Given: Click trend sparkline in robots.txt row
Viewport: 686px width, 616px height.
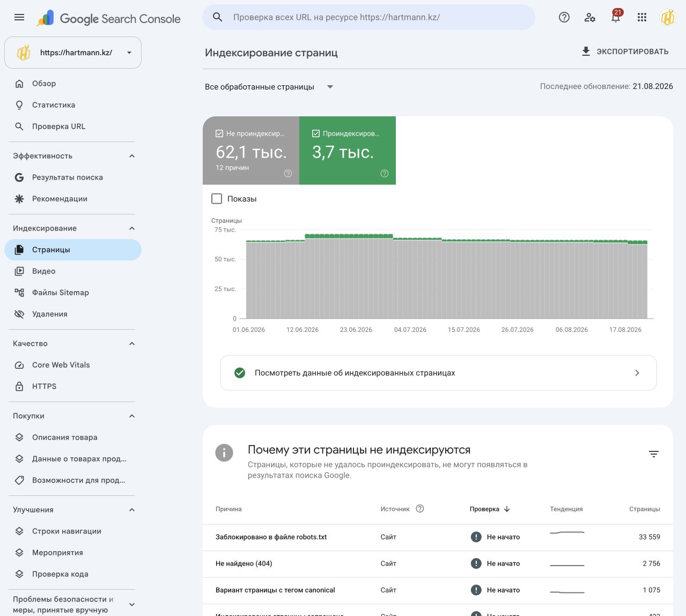Looking at the screenshot, I should tap(567, 533).
